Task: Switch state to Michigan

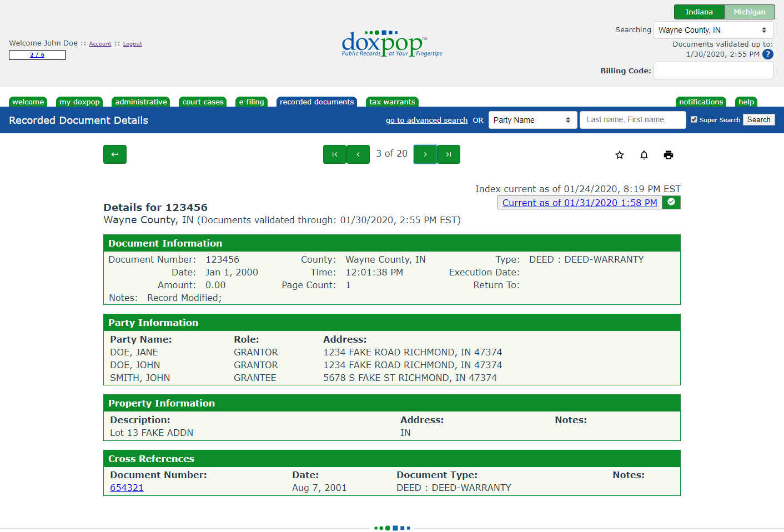Action: pyautogui.click(x=749, y=12)
